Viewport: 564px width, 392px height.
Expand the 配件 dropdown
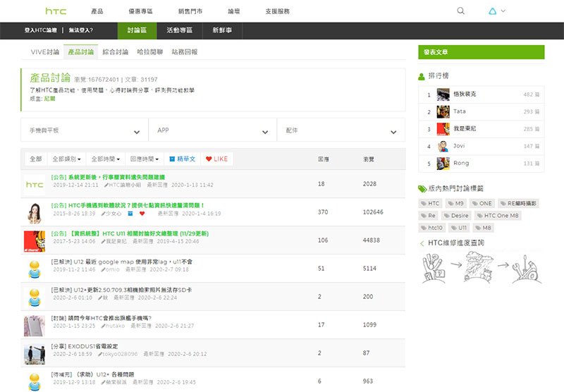341,130
